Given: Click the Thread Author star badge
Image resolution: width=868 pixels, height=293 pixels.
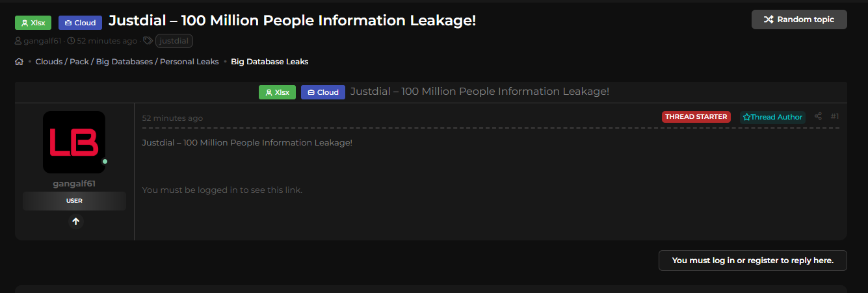Looking at the screenshot, I should [x=772, y=117].
